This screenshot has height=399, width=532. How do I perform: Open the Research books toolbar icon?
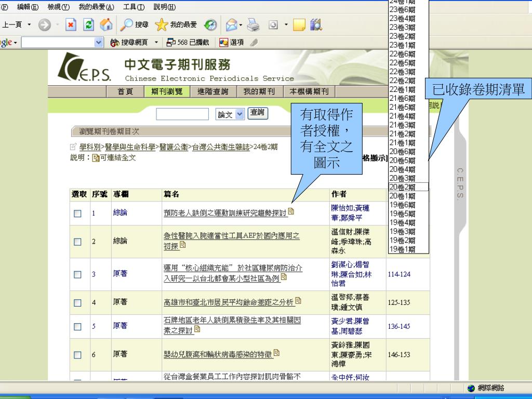pyautogui.click(x=316, y=25)
